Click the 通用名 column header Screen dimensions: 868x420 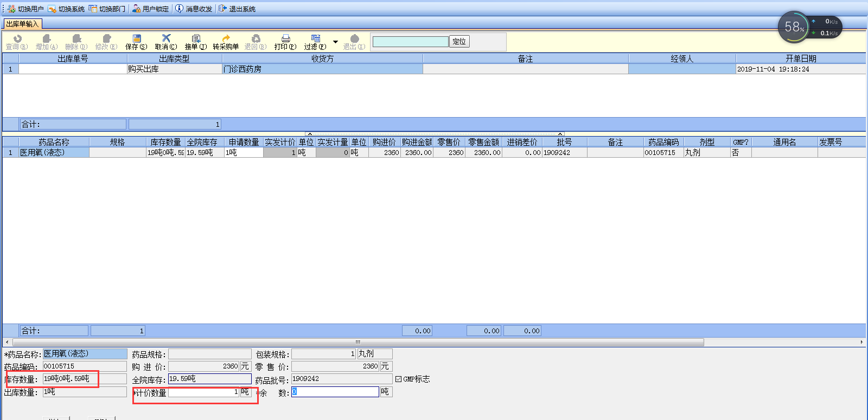pyautogui.click(x=784, y=142)
